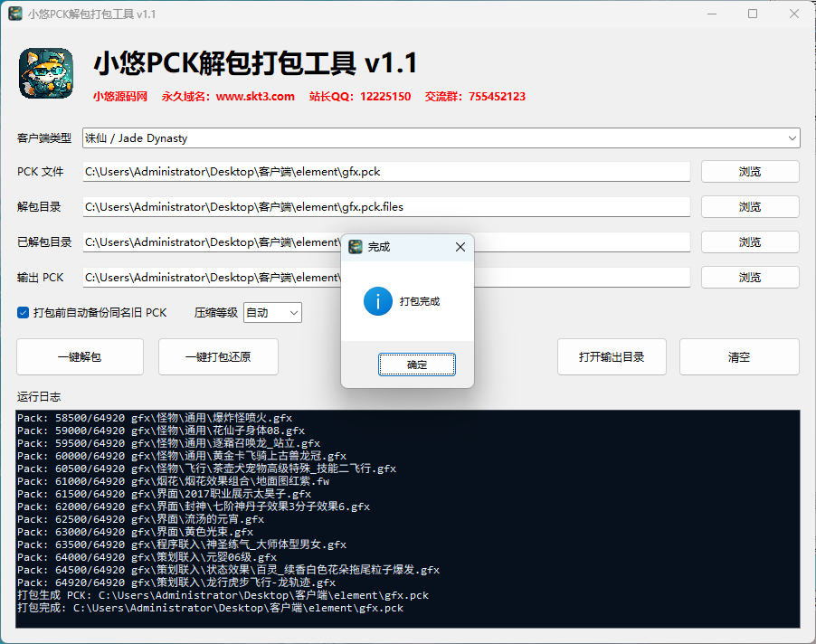This screenshot has height=644, width=816.
Task: Minimize the main window
Action: tap(712, 14)
